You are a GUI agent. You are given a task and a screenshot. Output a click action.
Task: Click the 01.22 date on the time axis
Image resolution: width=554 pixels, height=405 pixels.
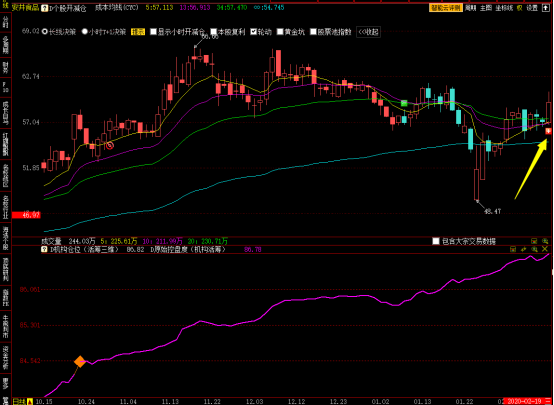[x=465, y=401]
